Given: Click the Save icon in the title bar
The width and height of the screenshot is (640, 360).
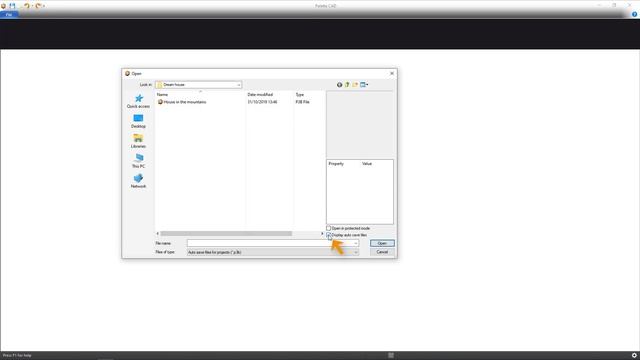Looking at the screenshot, I should [12, 6].
